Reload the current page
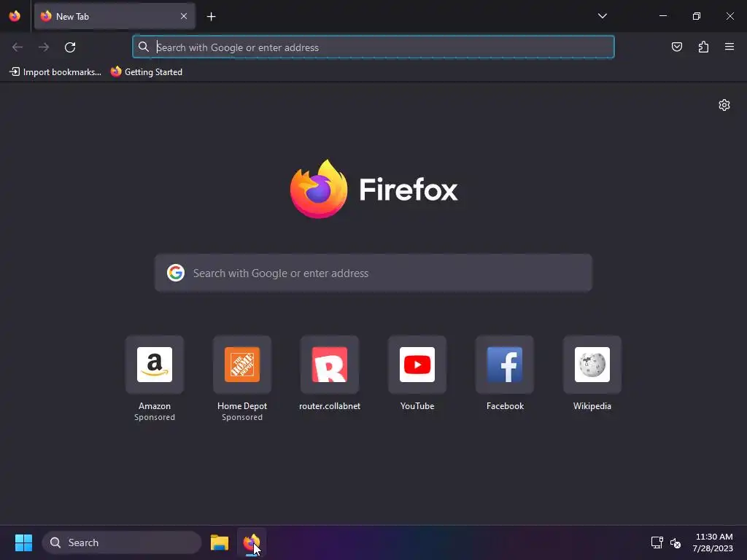The width and height of the screenshot is (747, 560). point(70,47)
